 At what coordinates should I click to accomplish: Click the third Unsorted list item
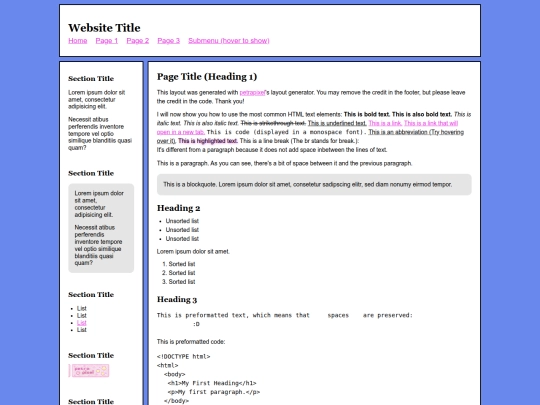tap(182, 239)
